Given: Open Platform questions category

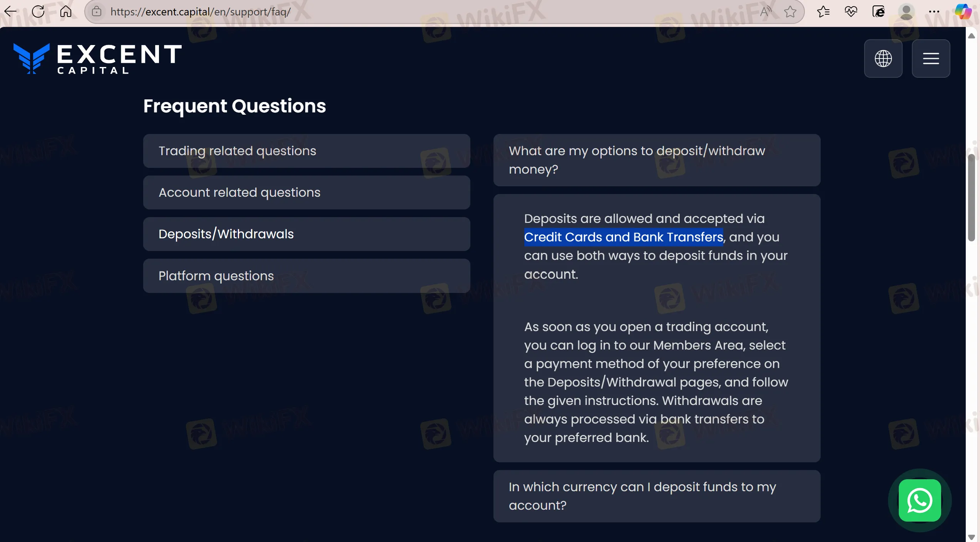Looking at the screenshot, I should 306,276.
